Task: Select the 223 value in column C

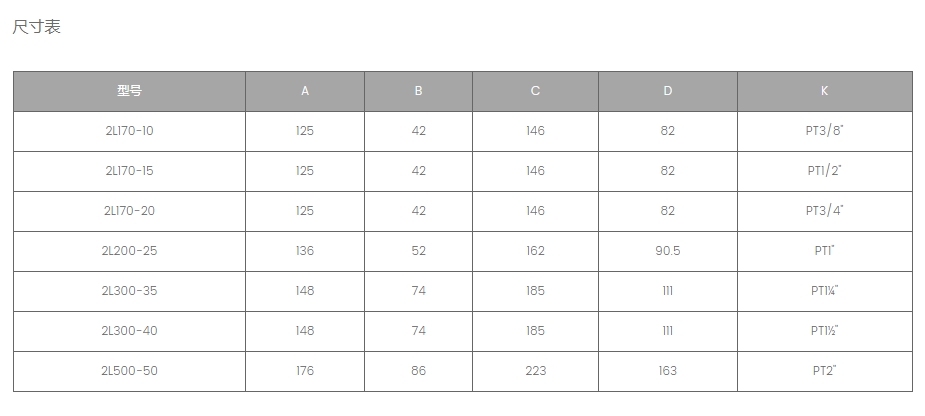Action: tap(536, 371)
